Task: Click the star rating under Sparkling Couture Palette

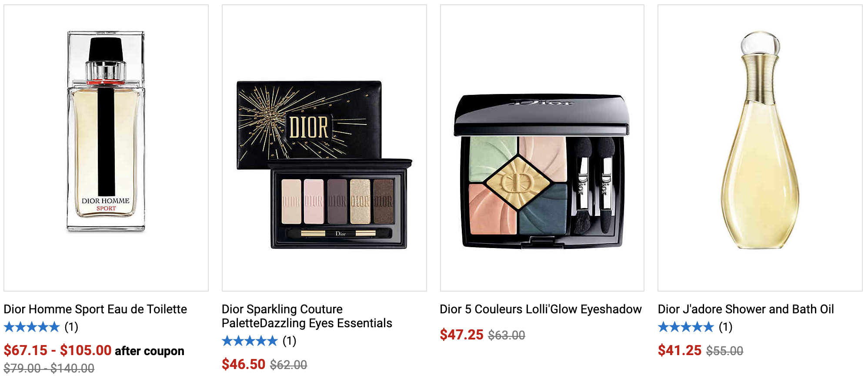Action: pos(250,341)
